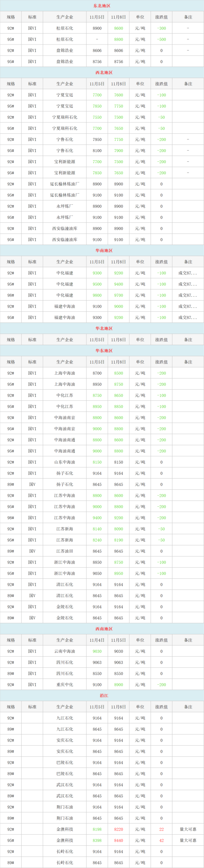Click the 8100 price for 宁鲁石化
204x868 pixels.
point(97,150)
